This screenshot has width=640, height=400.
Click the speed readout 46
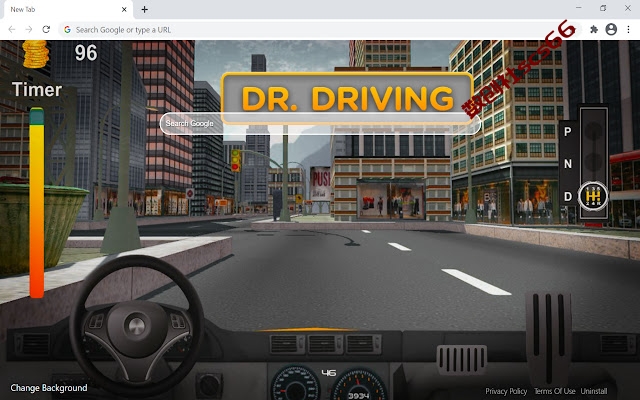point(329,373)
